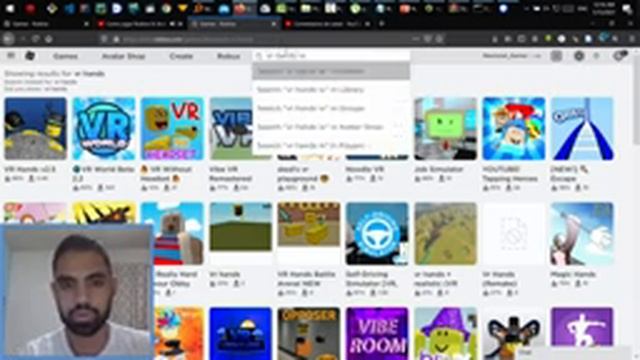Click the browser back button
640x360 pixels.
coord(8,39)
